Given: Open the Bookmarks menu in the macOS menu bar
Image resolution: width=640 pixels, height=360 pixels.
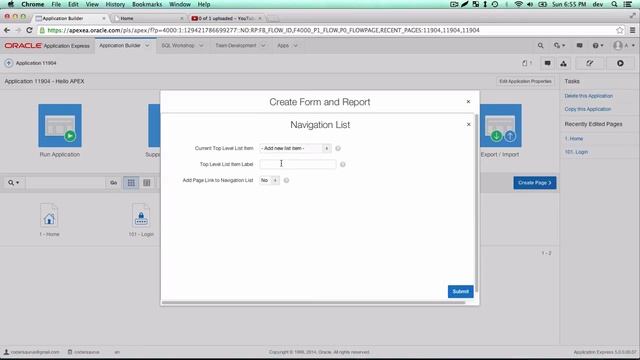Looking at the screenshot, I should [147, 4].
